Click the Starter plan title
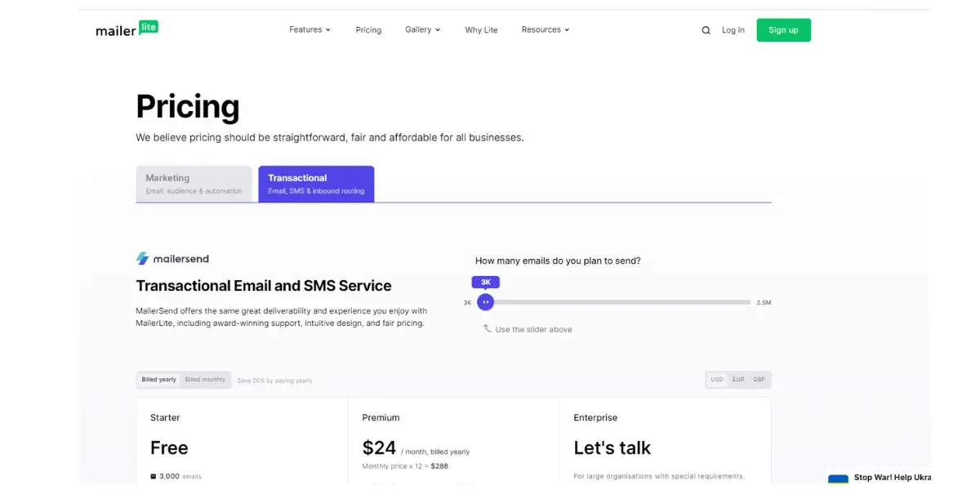 click(165, 417)
